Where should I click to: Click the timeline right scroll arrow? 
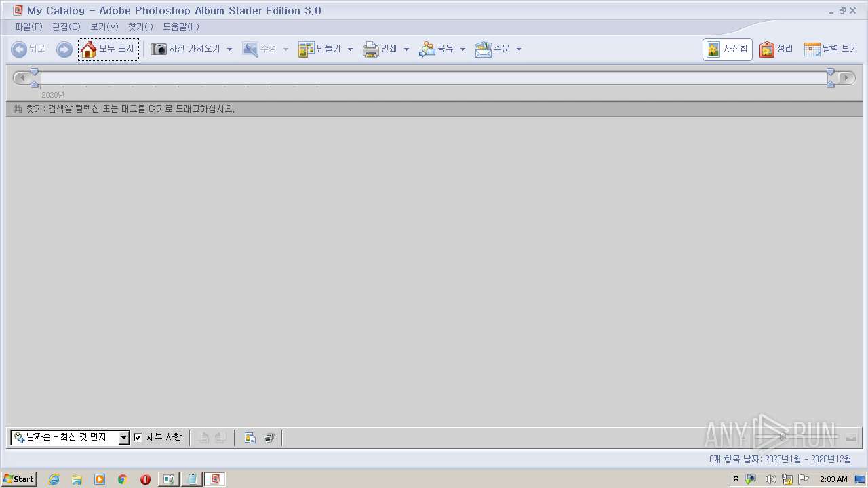(846, 78)
